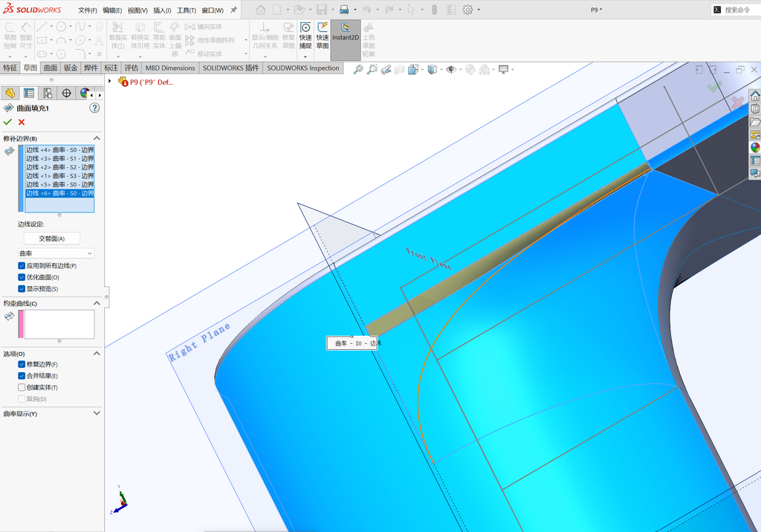
Task: Open the View Settings monitor icon
Action: click(x=503, y=69)
